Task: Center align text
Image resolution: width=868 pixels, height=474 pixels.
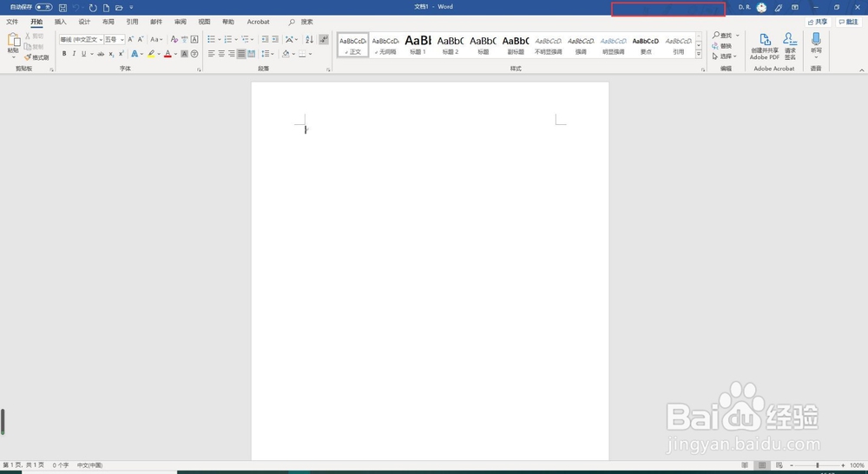Action: [x=221, y=54]
